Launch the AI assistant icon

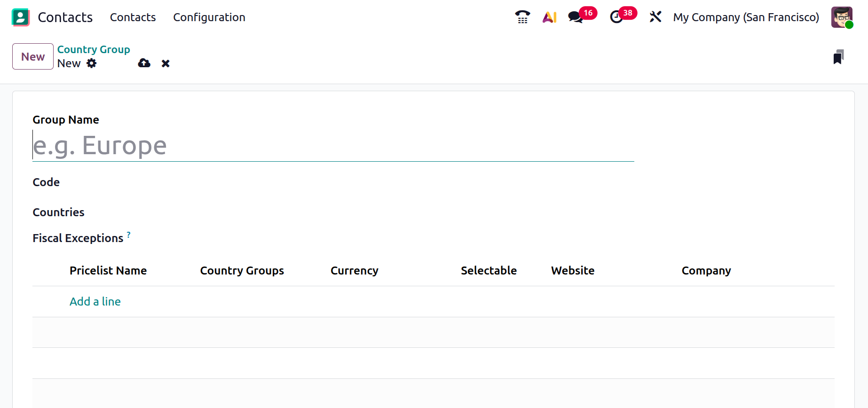pyautogui.click(x=549, y=17)
